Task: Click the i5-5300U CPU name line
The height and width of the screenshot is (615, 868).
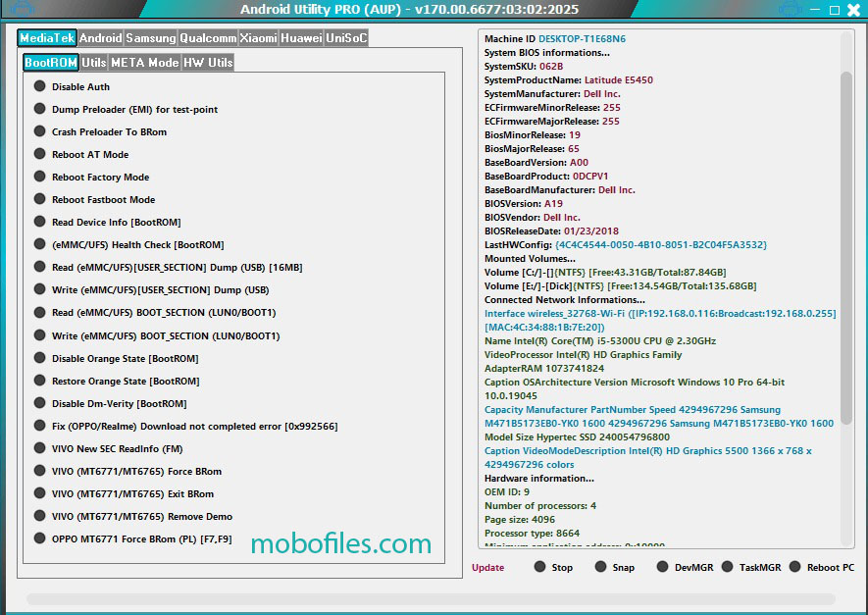Action: (x=600, y=341)
